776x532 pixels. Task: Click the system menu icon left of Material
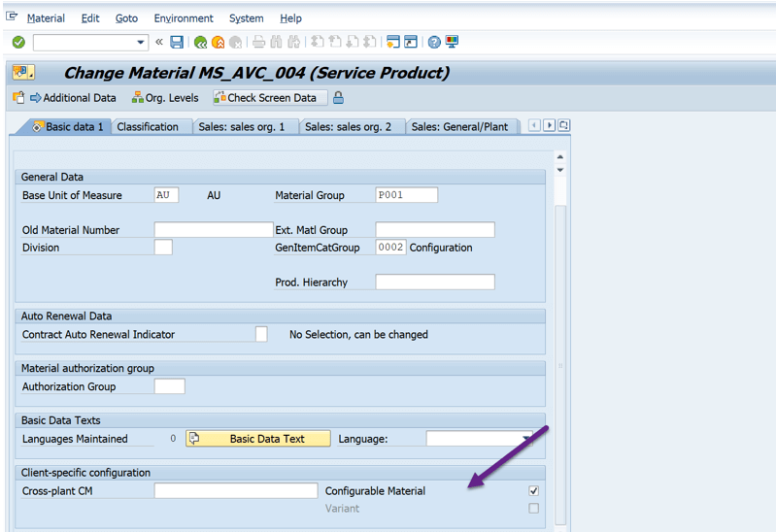(12, 17)
